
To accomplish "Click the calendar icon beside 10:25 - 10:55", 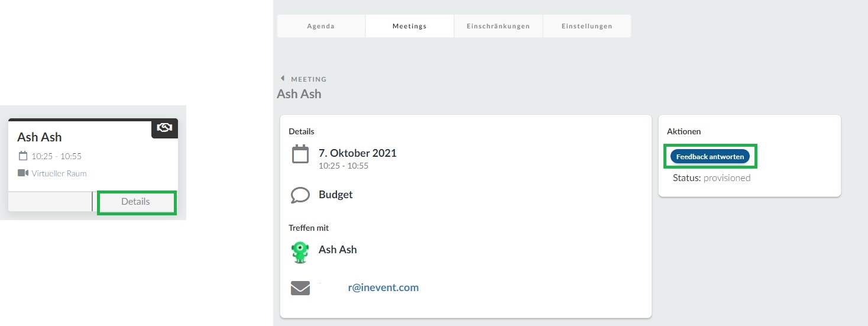I will [x=23, y=156].
